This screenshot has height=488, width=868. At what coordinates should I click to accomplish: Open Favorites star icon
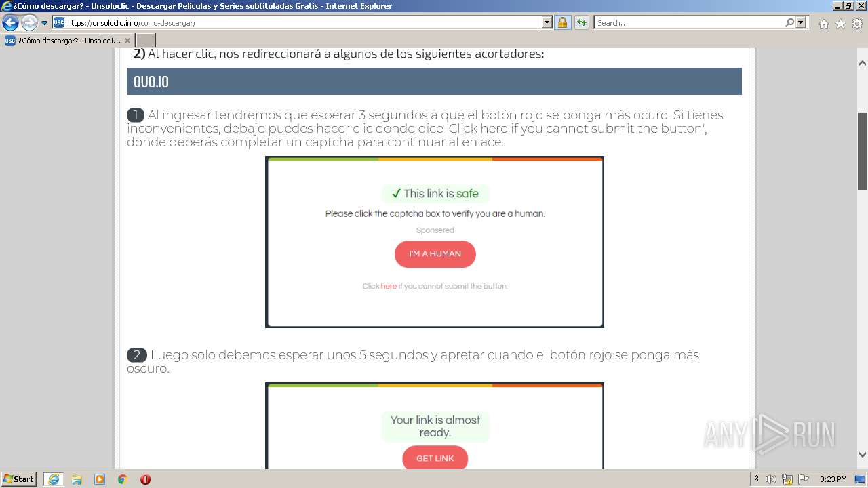[840, 24]
